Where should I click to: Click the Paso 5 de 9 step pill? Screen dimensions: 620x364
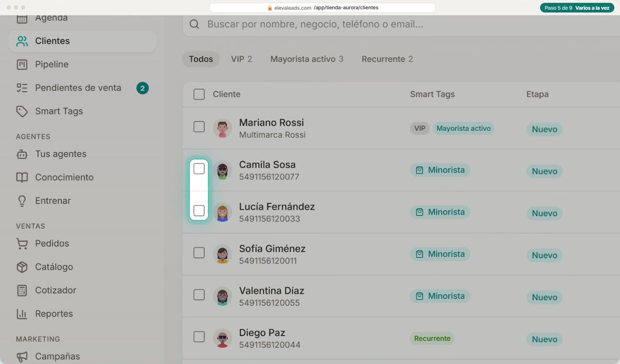(577, 8)
